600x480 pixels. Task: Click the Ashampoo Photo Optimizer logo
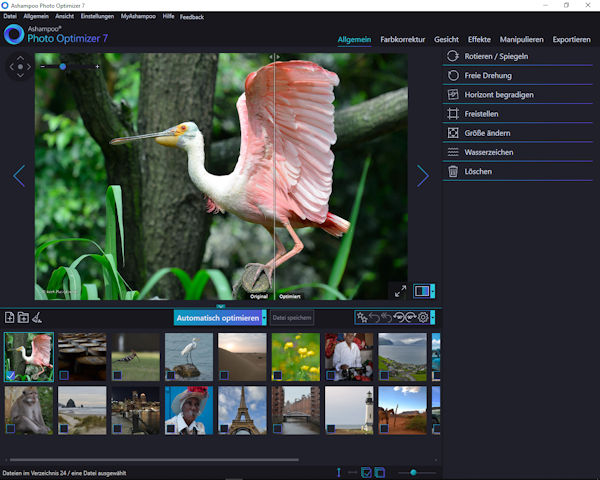click(14, 34)
